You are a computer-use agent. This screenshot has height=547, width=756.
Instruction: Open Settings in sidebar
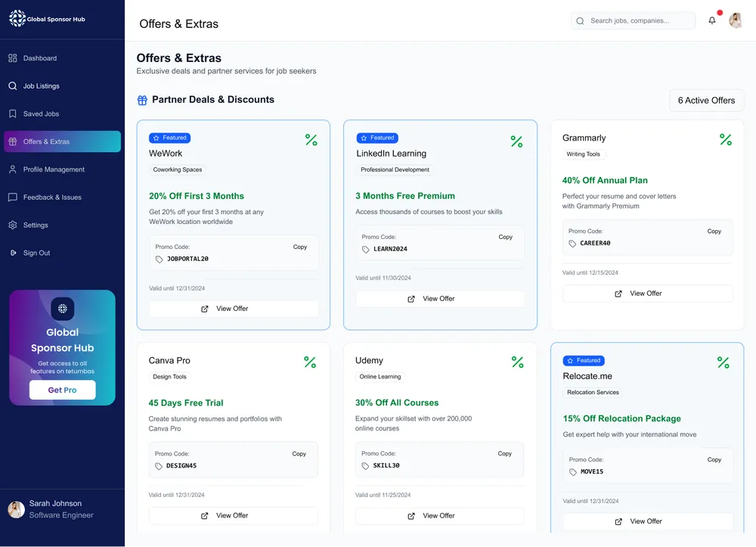62,225
